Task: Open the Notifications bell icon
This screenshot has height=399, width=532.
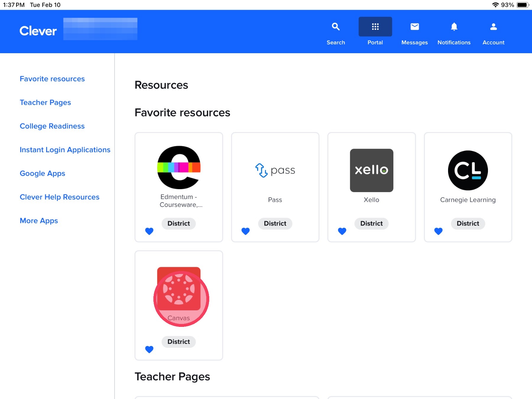Action: pos(454,27)
